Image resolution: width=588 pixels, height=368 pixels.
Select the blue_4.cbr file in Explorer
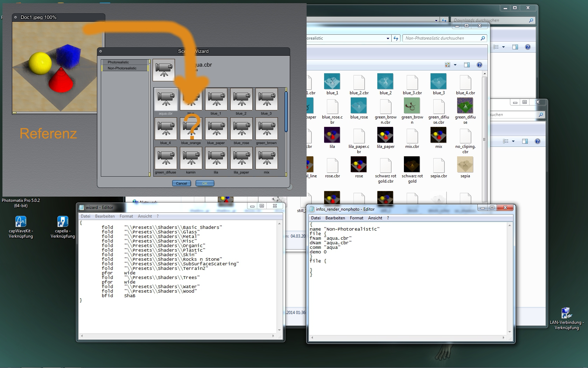click(465, 84)
